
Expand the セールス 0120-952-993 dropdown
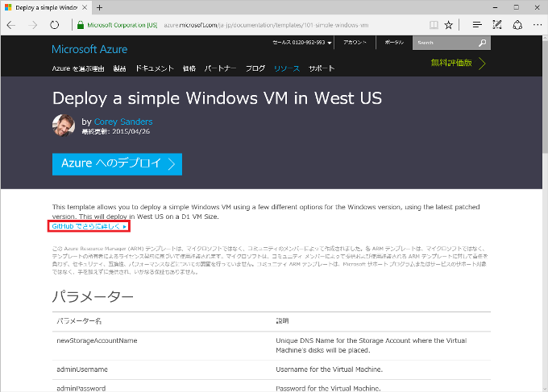302,43
